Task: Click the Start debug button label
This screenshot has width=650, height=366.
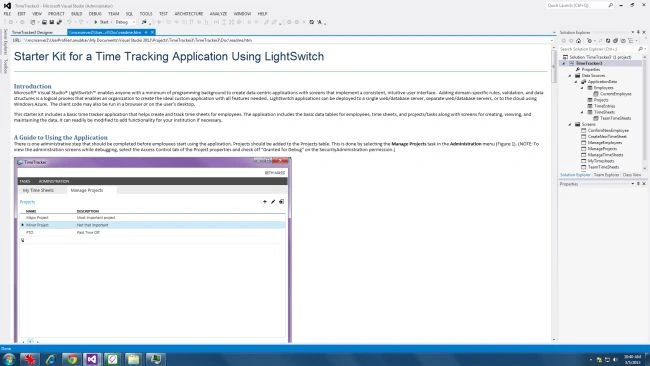Action: click(x=104, y=22)
